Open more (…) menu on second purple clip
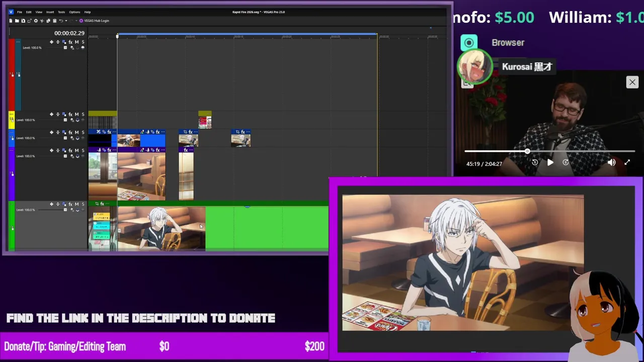This screenshot has width=644, height=362. [163, 150]
